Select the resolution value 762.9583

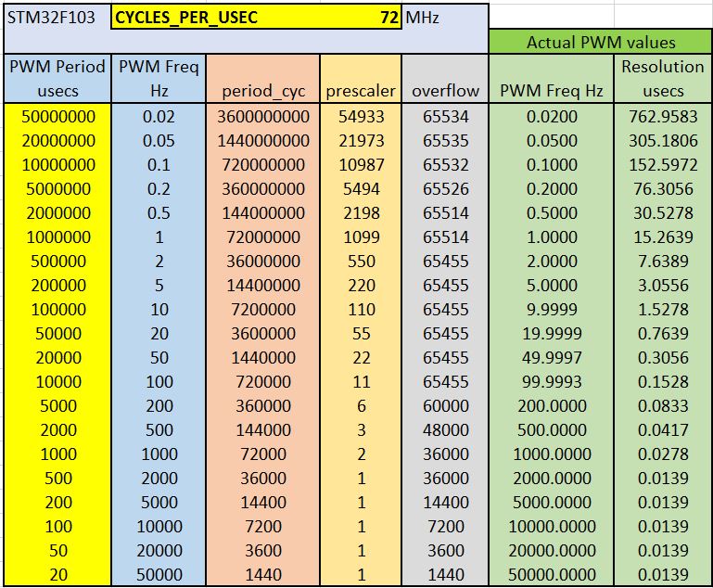pos(662,116)
